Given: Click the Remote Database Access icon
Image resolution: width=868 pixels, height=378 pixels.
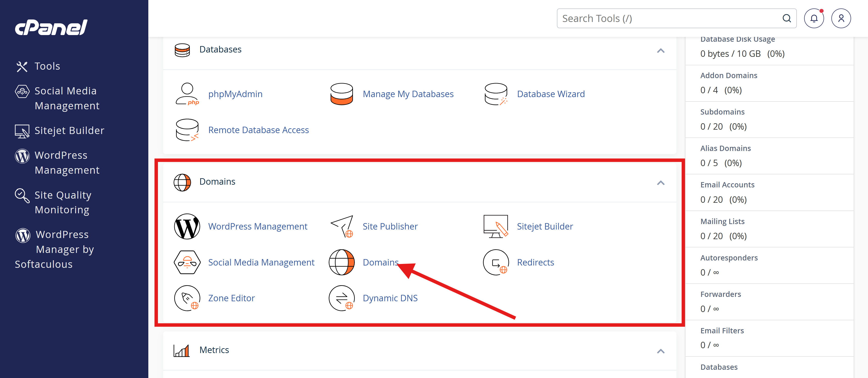Looking at the screenshot, I should (x=187, y=130).
